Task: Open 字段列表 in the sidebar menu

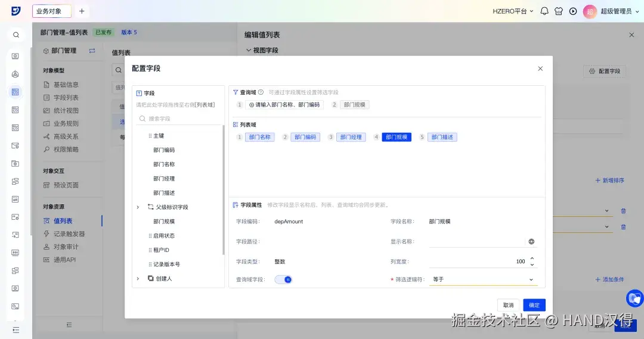Action: point(66,98)
